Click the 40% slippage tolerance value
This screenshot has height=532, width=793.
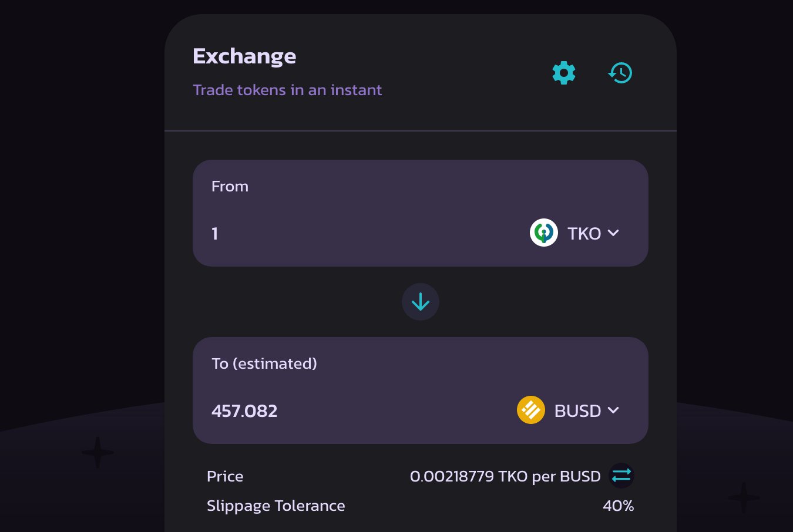tap(619, 506)
